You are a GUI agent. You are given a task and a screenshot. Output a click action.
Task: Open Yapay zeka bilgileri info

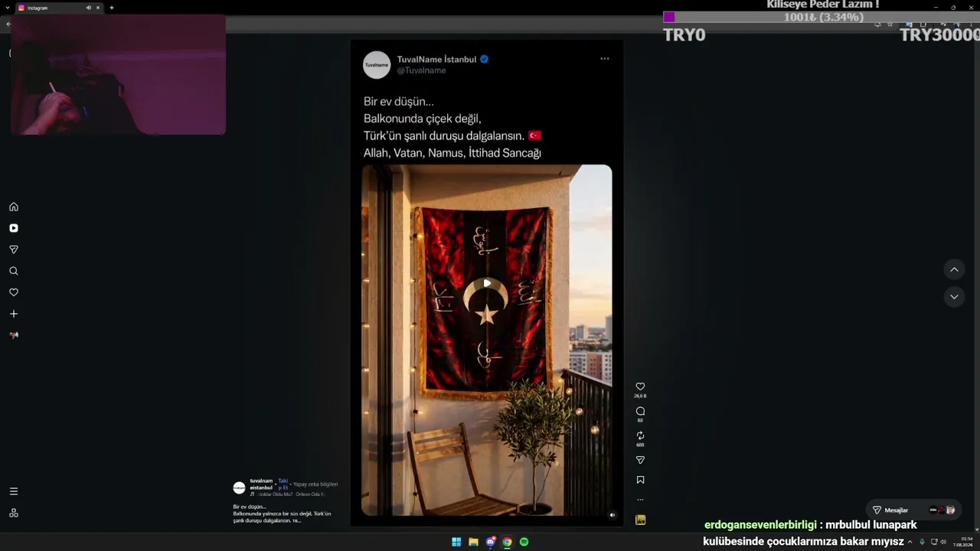[315, 484]
